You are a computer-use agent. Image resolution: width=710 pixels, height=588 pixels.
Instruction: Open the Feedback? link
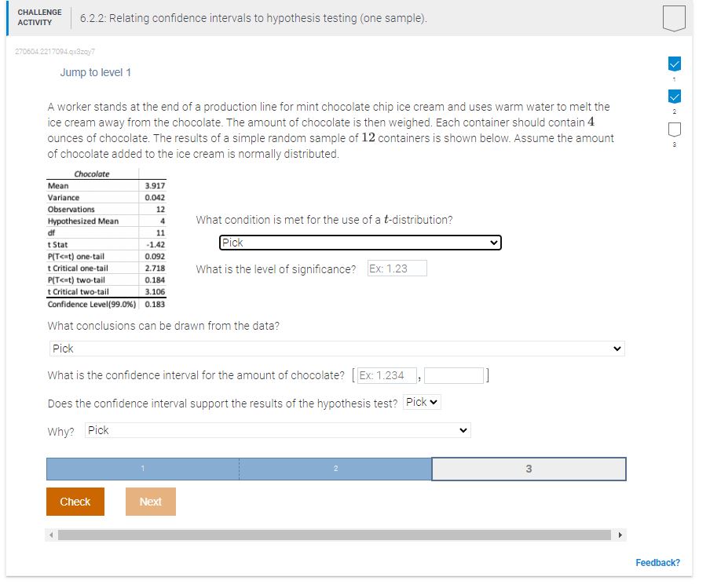(x=658, y=562)
